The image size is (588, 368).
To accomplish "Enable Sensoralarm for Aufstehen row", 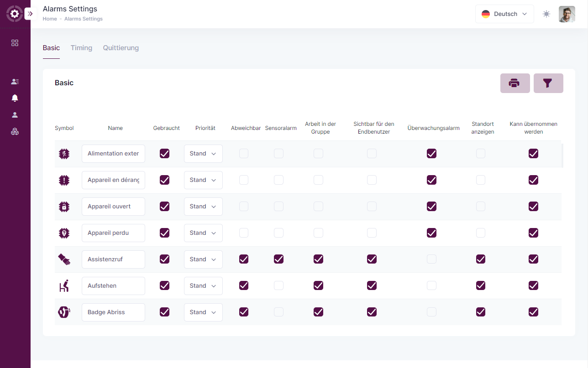I will (x=278, y=285).
